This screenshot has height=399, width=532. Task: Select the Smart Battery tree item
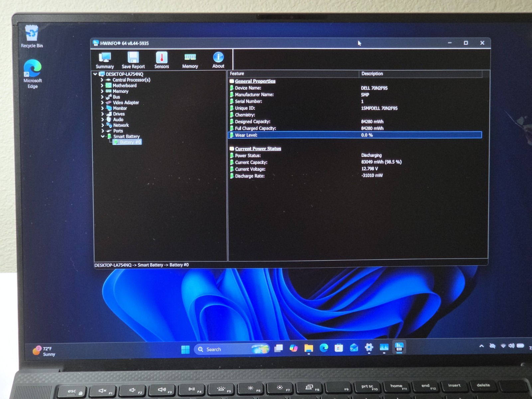[x=126, y=136]
